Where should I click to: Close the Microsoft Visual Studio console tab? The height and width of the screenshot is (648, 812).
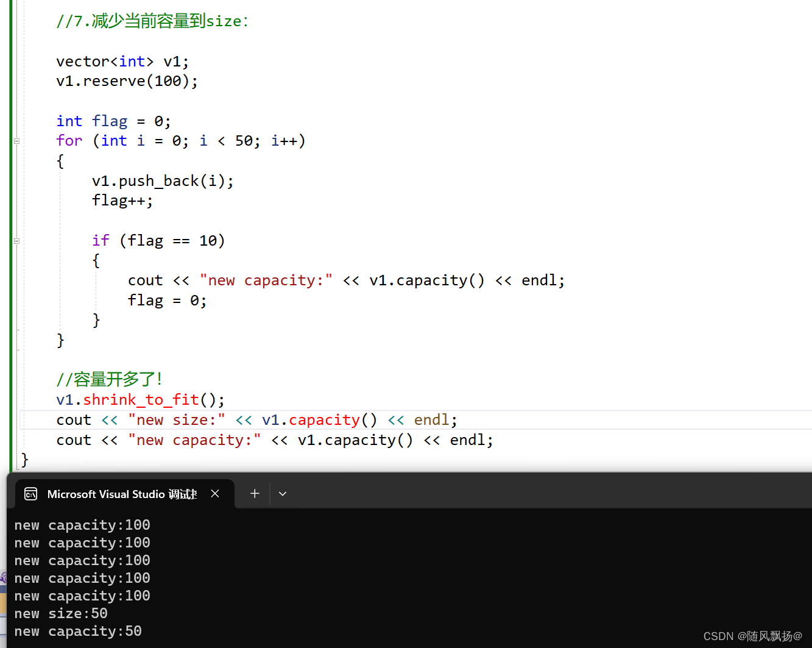point(215,494)
